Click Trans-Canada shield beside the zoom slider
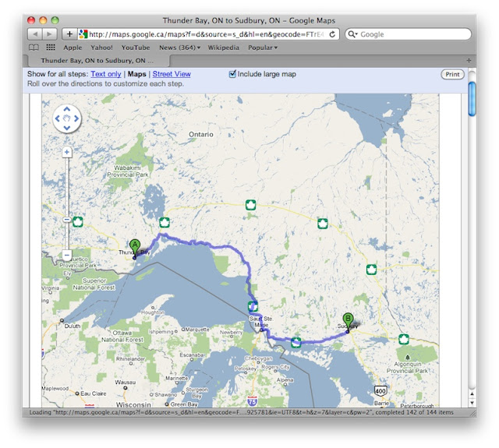The width and height of the screenshot is (499, 448). click(78, 221)
